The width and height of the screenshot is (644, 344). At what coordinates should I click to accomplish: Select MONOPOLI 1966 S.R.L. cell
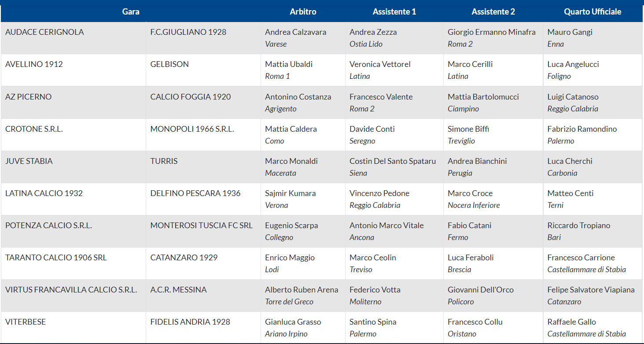point(192,129)
